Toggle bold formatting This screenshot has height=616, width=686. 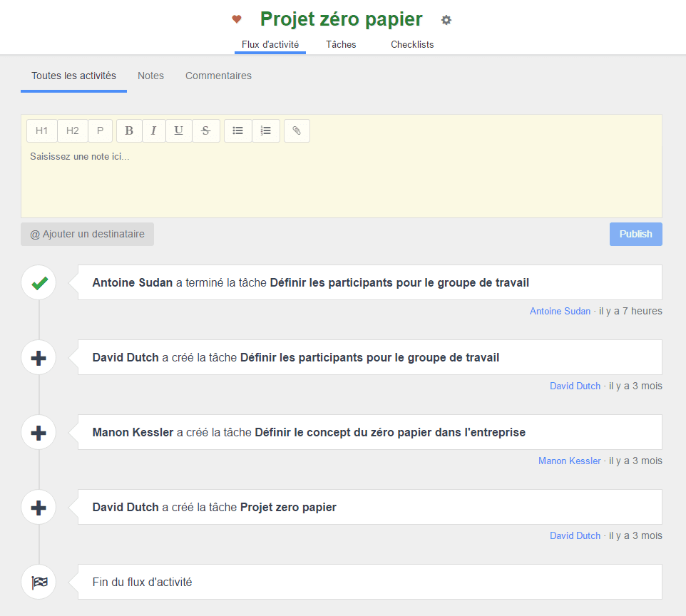click(x=129, y=130)
